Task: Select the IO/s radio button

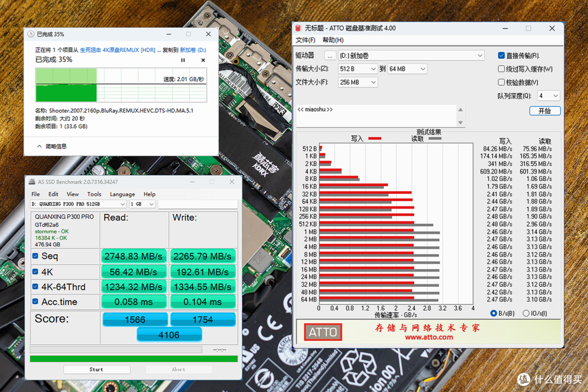Action: 526,313
